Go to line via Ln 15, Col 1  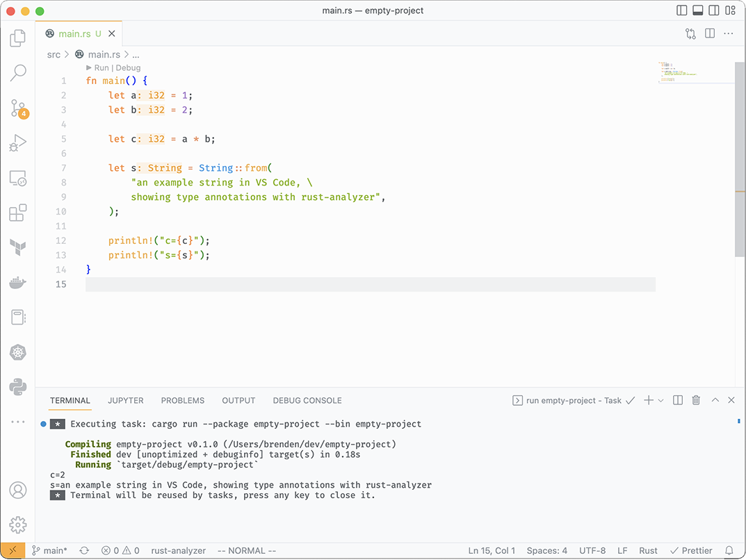492,550
